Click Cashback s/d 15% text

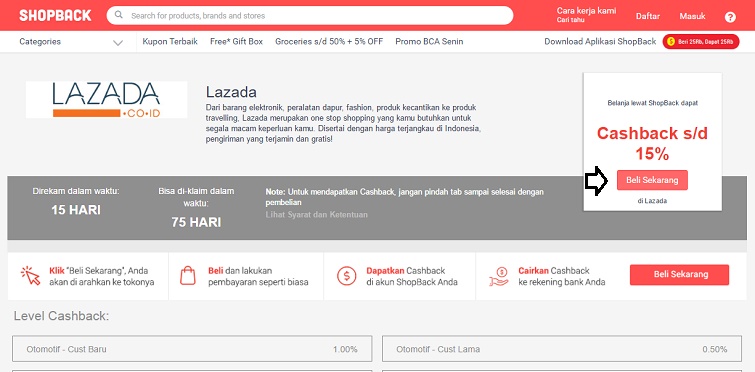tap(652, 143)
